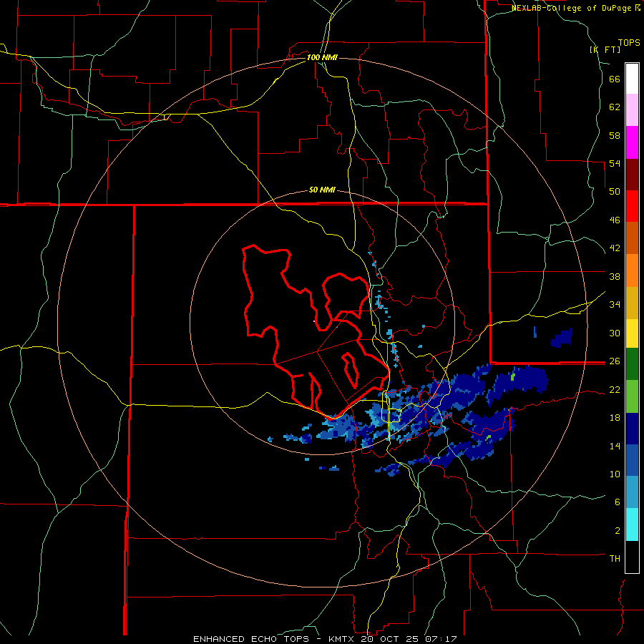Click the TOPS legend heading
This screenshot has width=644, height=644.
tap(629, 43)
